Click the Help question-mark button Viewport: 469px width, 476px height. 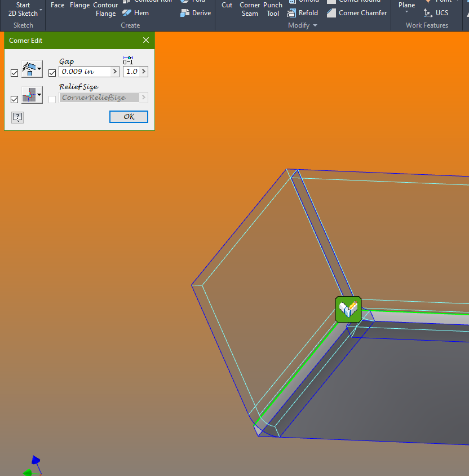tap(17, 117)
